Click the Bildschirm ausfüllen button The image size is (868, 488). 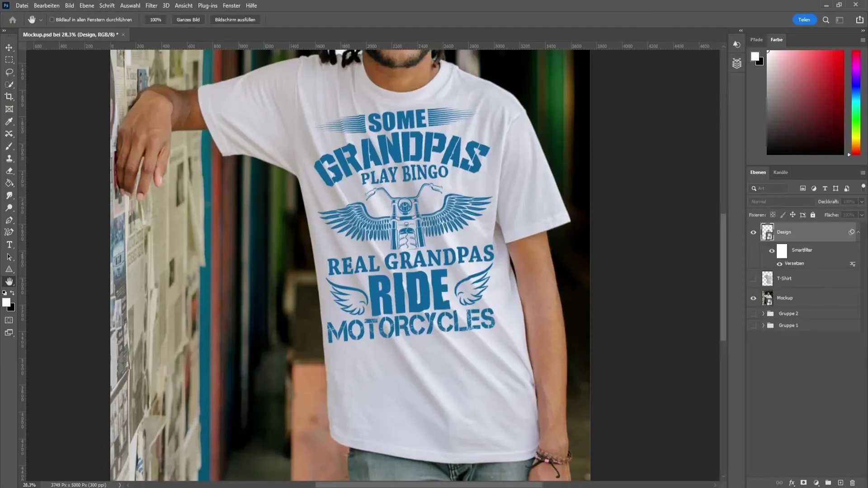click(x=235, y=20)
